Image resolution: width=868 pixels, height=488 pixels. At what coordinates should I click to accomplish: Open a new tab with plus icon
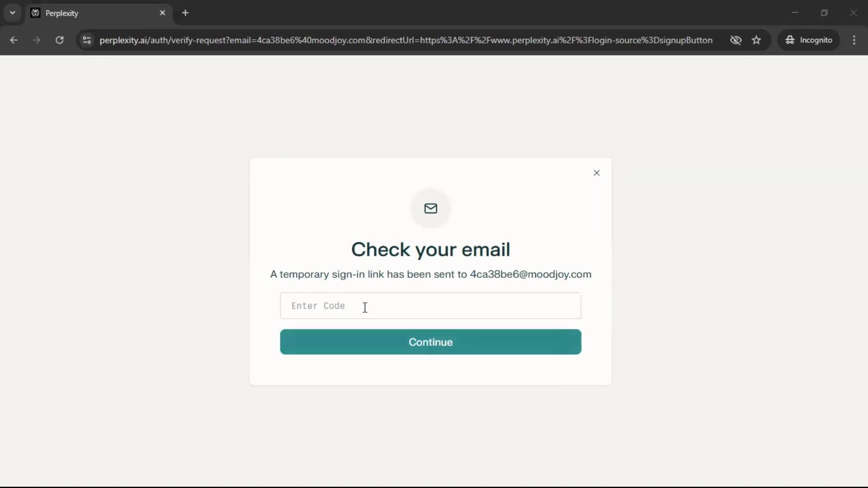(x=185, y=13)
